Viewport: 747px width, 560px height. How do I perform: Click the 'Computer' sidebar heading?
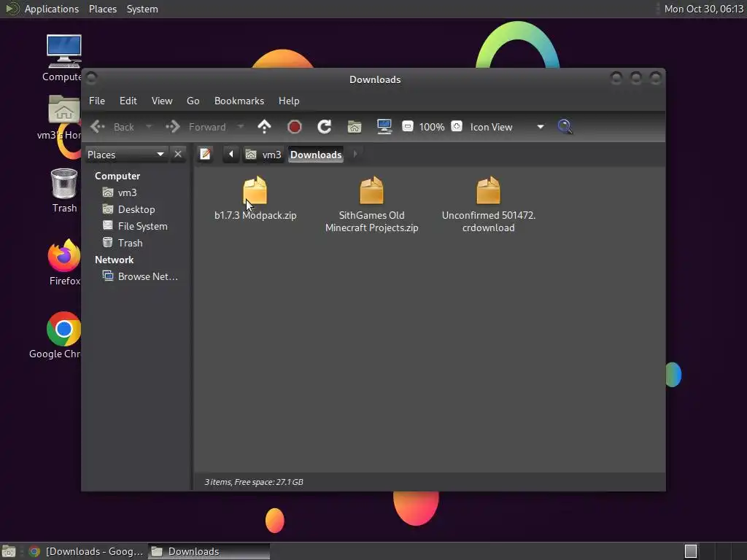(x=117, y=176)
